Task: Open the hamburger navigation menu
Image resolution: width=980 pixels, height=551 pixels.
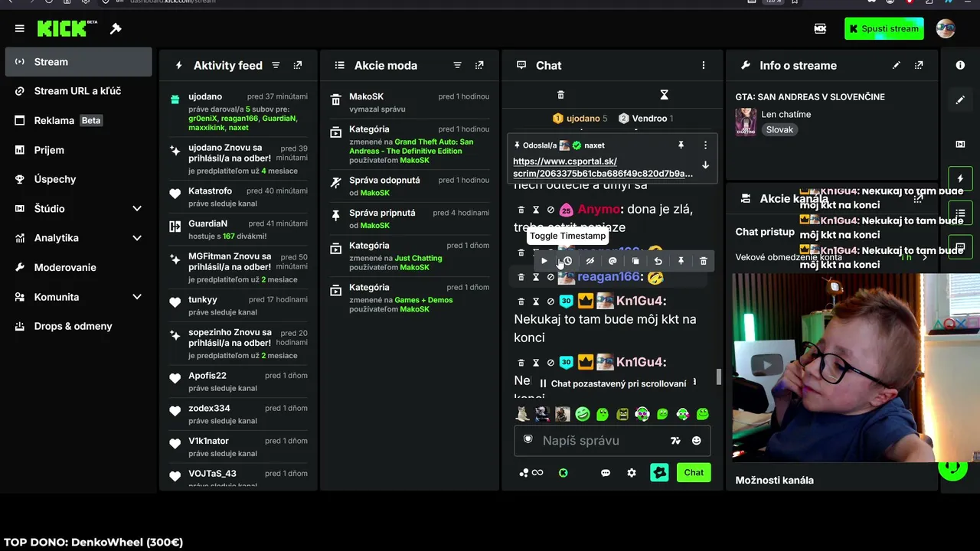Action: pyautogui.click(x=20, y=29)
